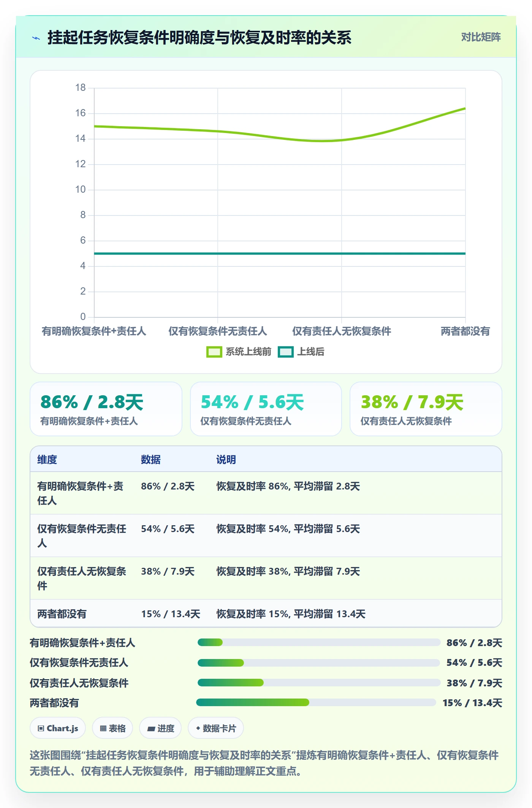
Task: Click the 上线后 legend text
Action: (311, 352)
